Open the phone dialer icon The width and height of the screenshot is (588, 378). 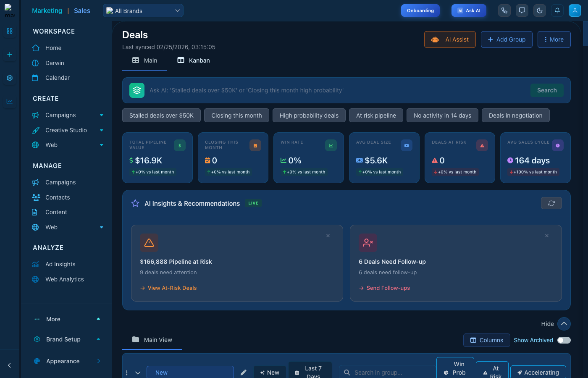tap(504, 10)
